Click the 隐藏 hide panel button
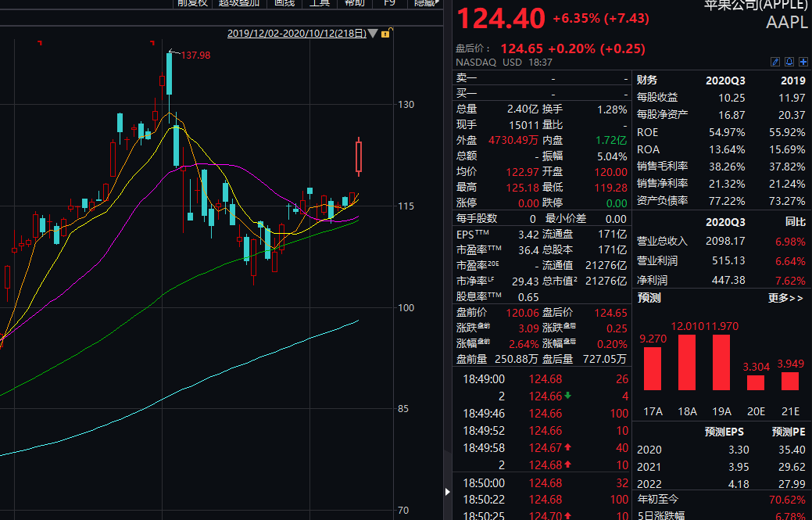 [x=424, y=3]
